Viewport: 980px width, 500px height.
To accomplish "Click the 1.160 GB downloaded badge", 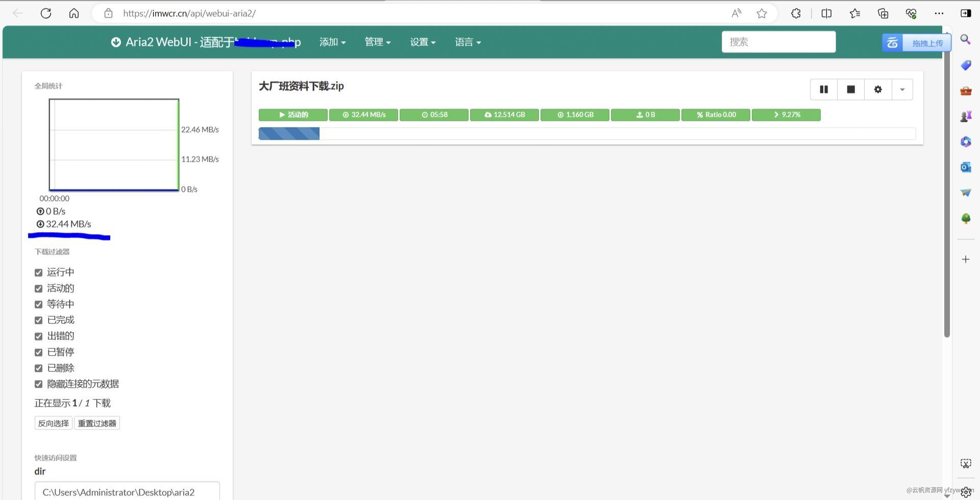I will (575, 115).
